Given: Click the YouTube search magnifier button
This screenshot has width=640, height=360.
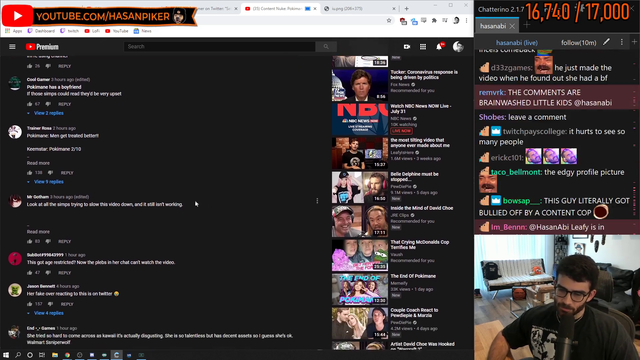Looking at the screenshot, I should 326,47.
